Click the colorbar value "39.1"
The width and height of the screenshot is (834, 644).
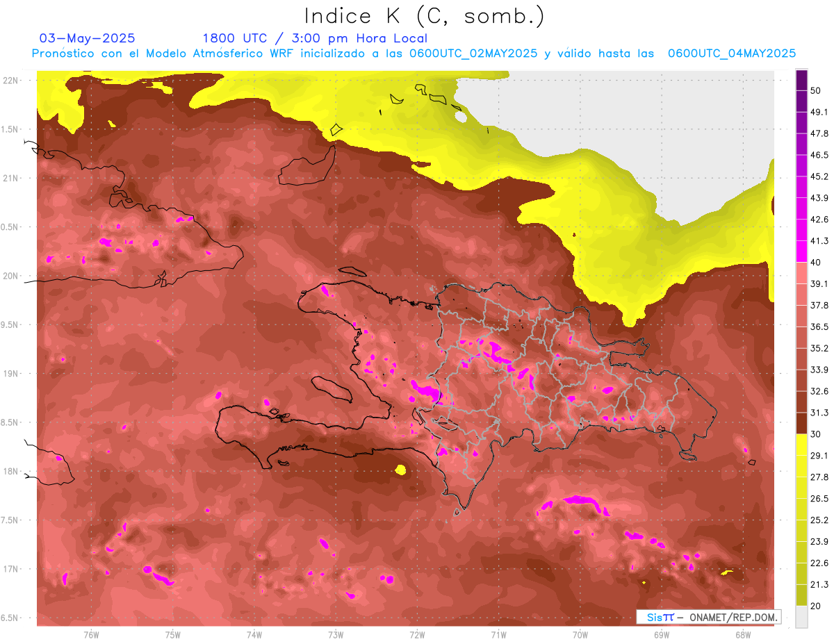(x=819, y=283)
